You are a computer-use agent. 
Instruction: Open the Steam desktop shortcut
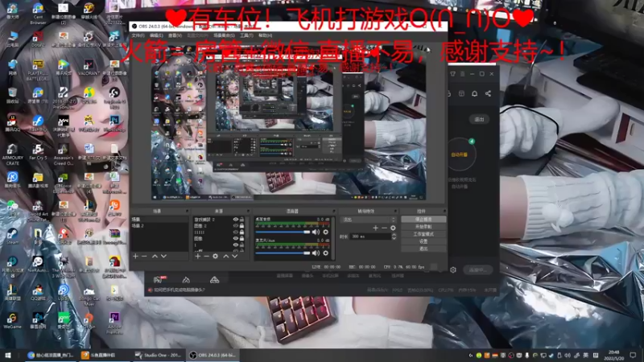click(12, 236)
